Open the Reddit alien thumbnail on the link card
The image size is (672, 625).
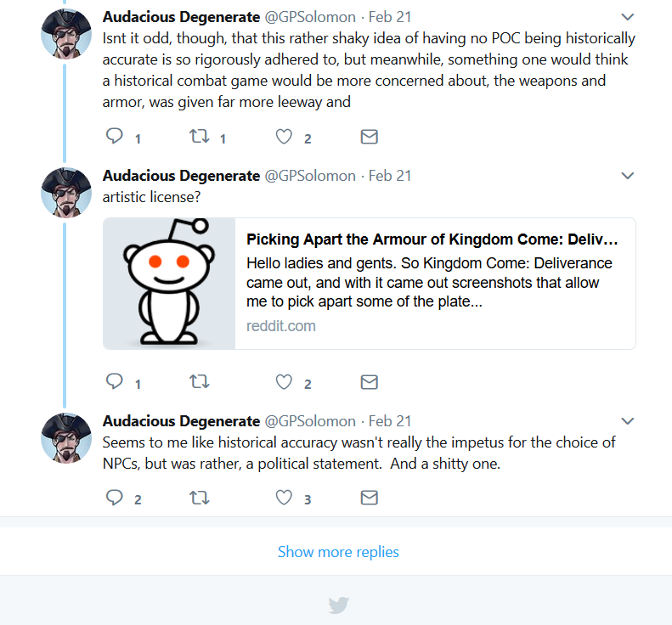click(169, 283)
